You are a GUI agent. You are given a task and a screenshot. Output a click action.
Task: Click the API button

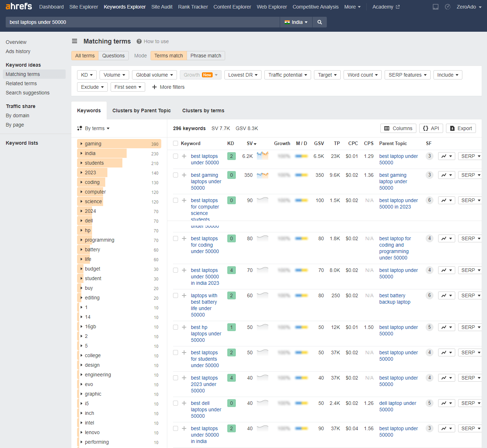(x=431, y=128)
